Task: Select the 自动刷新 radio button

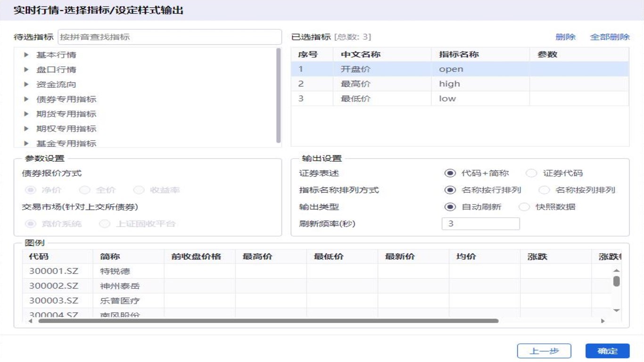Action: click(x=450, y=206)
